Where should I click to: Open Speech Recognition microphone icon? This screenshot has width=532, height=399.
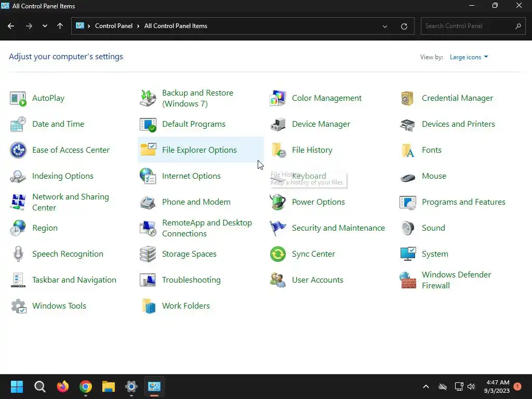pos(18,254)
